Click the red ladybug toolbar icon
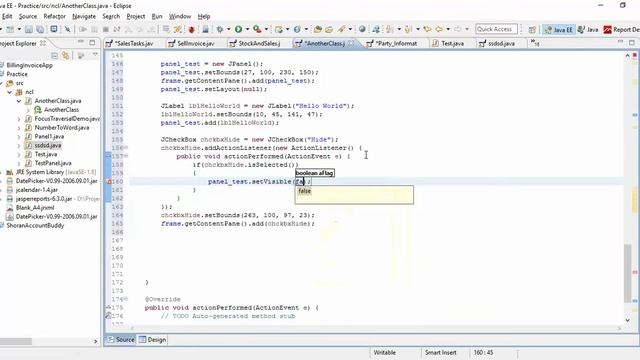This screenshot has height=360, width=640. tap(191, 29)
